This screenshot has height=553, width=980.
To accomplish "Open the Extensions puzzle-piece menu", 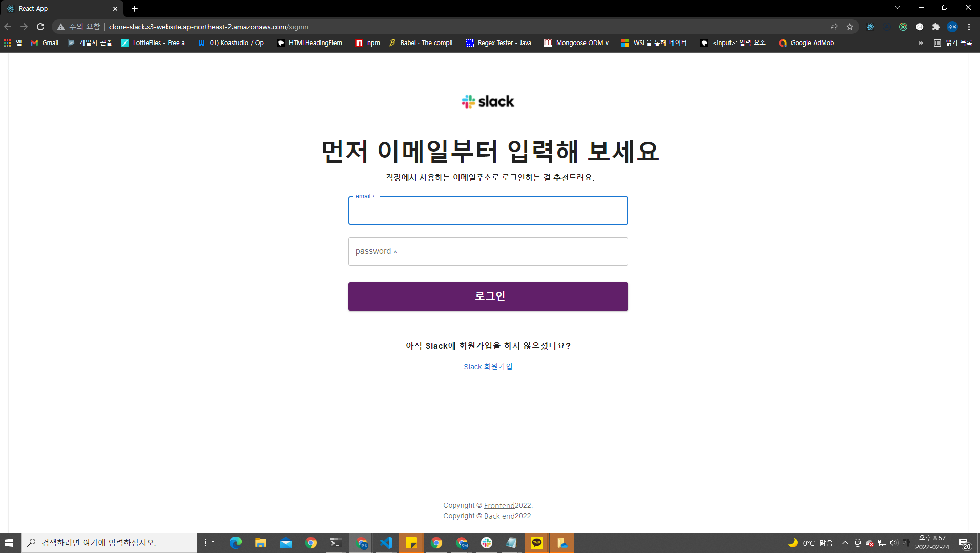I will coord(936,27).
